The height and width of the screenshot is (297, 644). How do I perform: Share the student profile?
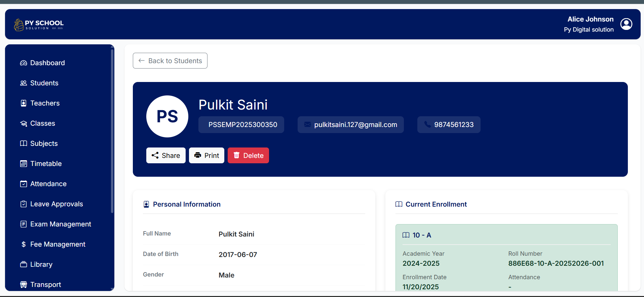tap(166, 155)
